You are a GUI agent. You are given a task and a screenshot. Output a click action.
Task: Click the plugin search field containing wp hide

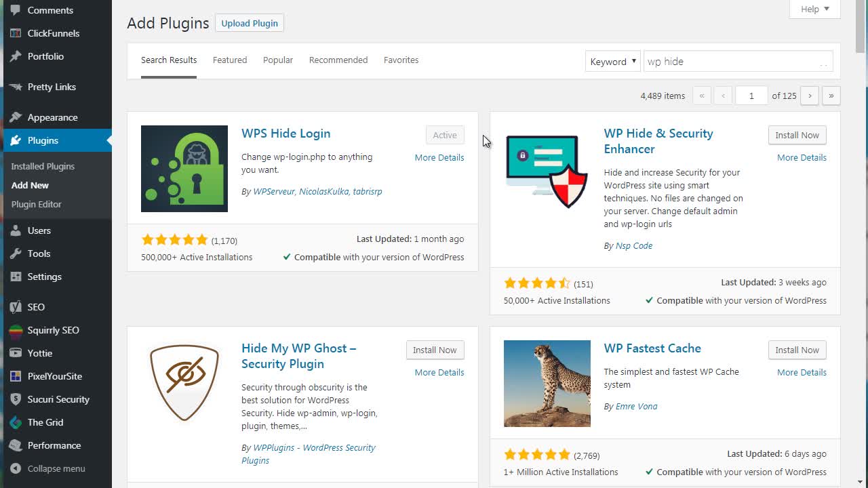pyautogui.click(x=738, y=62)
